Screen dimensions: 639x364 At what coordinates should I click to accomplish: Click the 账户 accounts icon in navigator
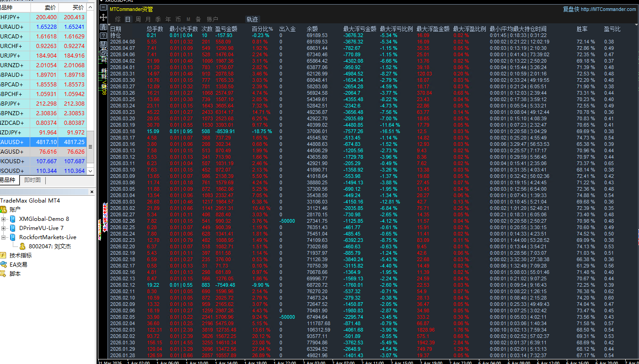pos(4,209)
